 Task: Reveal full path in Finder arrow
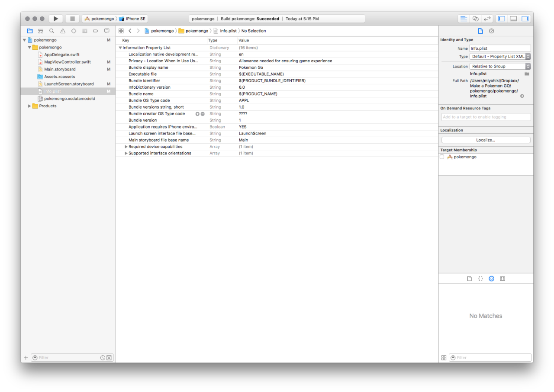(x=522, y=96)
